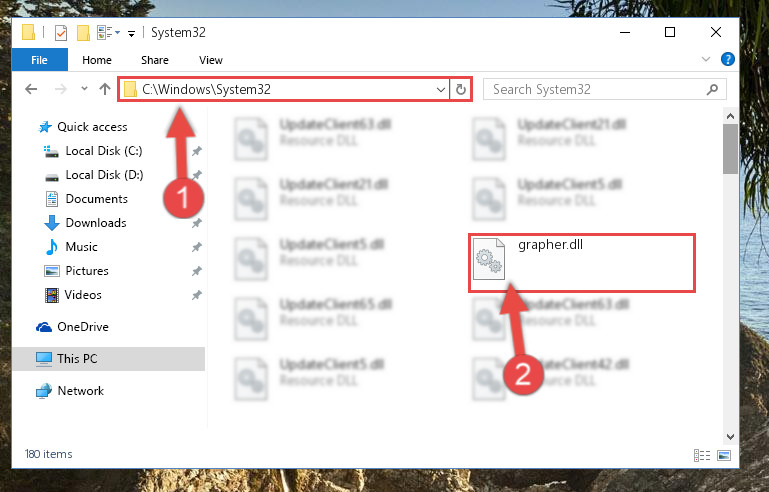The height and width of the screenshot is (492, 769).
Task: Toggle the pin next to Music
Action: [x=197, y=247]
